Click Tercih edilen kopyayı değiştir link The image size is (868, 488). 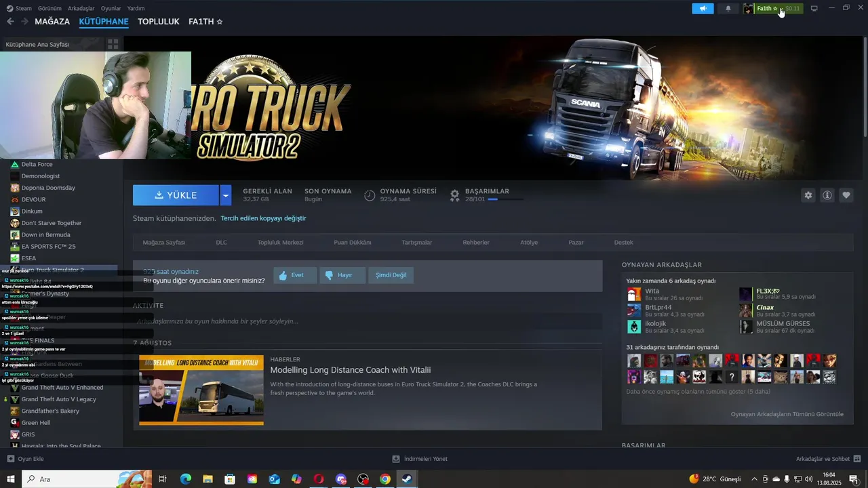click(263, 218)
